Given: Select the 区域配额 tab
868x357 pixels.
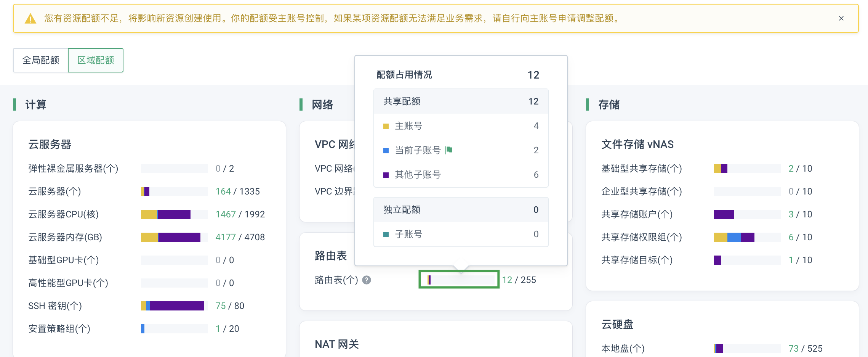Looking at the screenshot, I should [96, 60].
